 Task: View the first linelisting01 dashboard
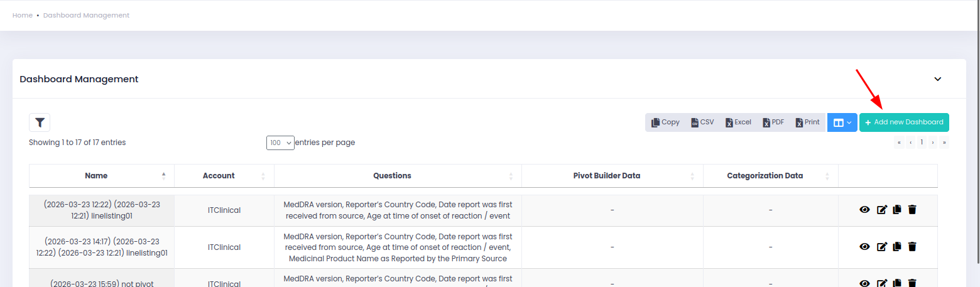864,210
